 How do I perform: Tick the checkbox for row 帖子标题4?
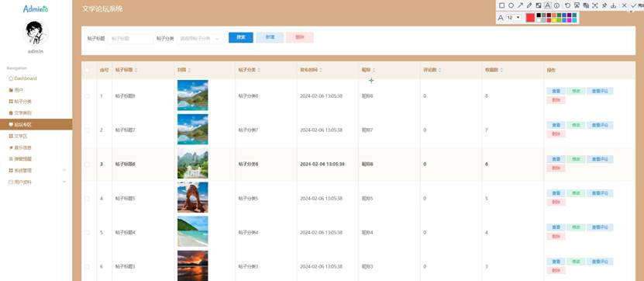point(87,232)
